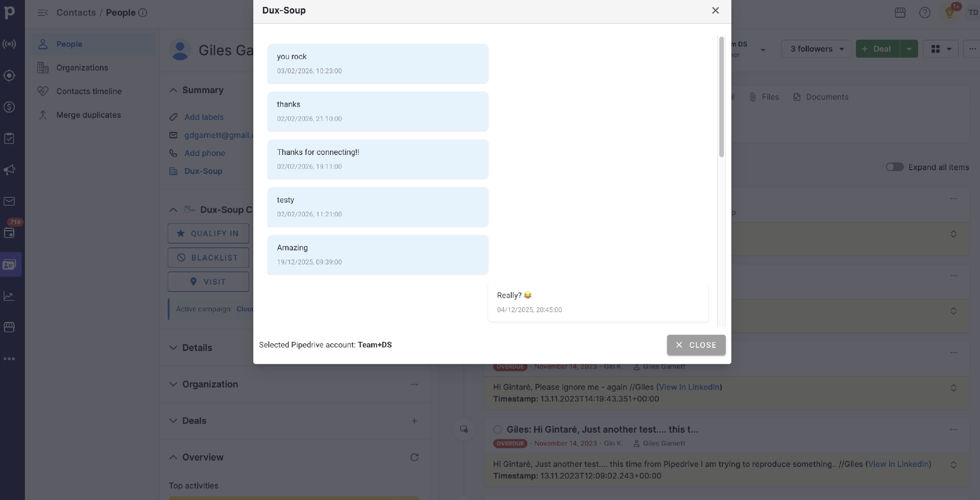Open the Activities calendar icon with 719 badge

[x=9, y=232]
